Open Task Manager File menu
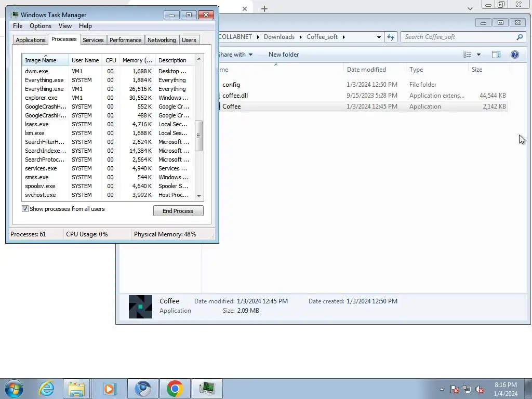Screen dimensions: 532x399 pos(18,26)
